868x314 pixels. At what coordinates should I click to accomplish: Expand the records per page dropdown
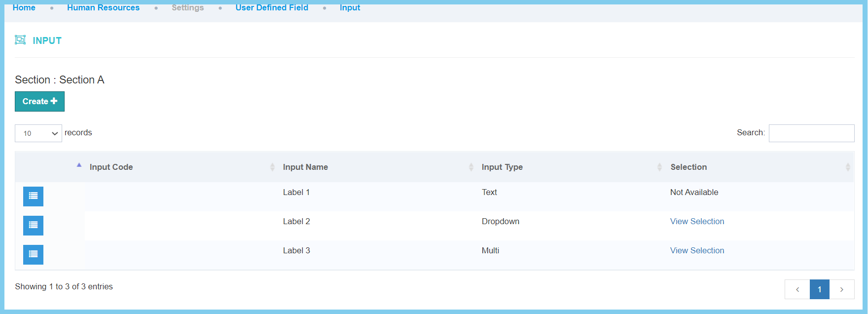coord(38,133)
